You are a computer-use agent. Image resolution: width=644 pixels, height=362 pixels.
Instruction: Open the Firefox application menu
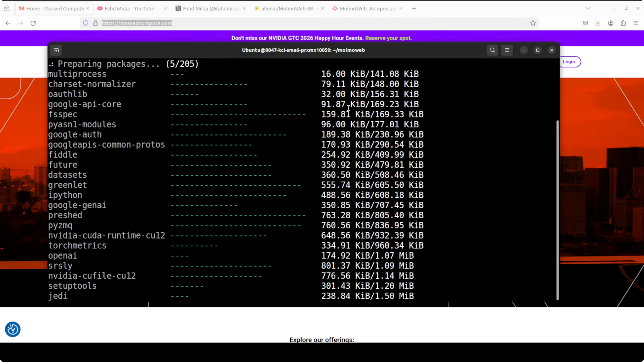point(636,23)
